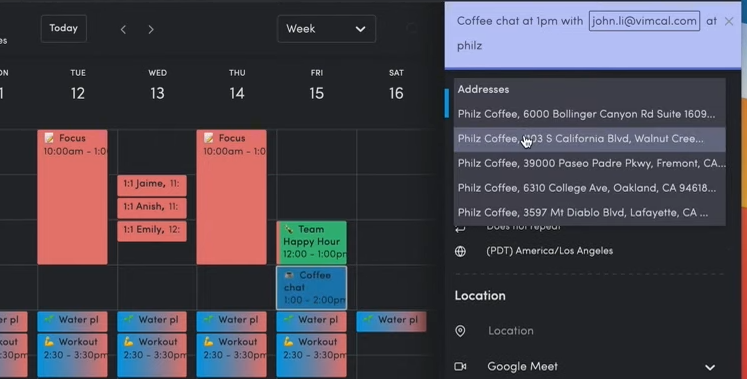Expand the Google Meet conferencing dropdown
The width and height of the screenshot is (747, 379).
[710, 367]
